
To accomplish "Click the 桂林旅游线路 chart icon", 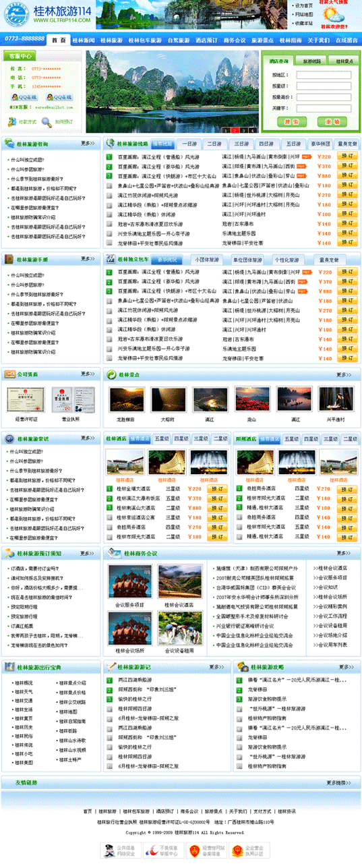I will pyautogui.click(x=111, y=144).
